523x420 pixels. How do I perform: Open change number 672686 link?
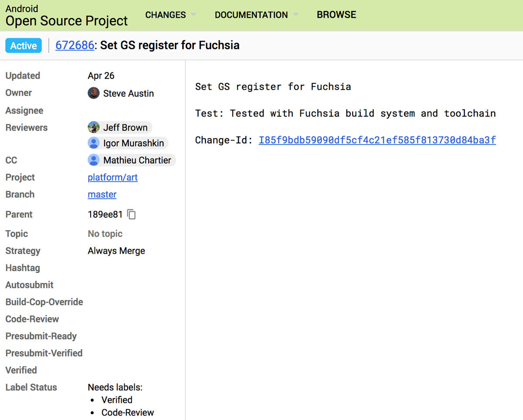point(75,45)
